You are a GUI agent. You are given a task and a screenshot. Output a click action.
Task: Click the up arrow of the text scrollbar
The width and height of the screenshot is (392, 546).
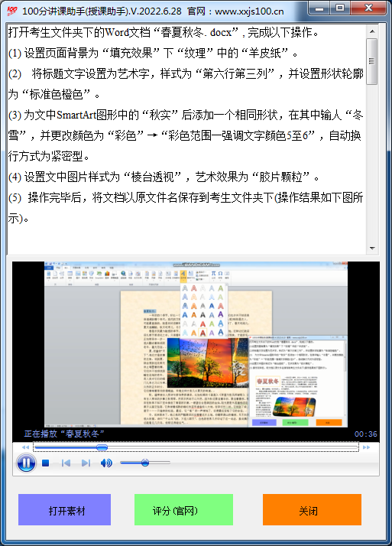[372, 31]
